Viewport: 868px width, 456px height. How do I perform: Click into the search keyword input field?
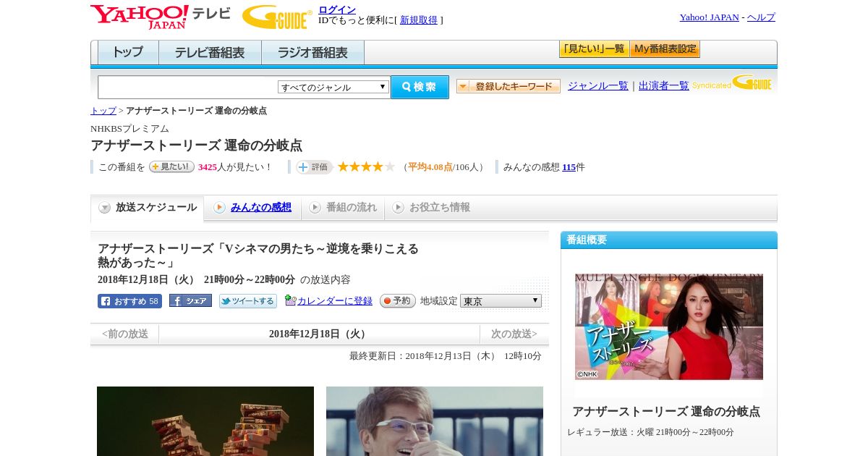coord(188,87)
